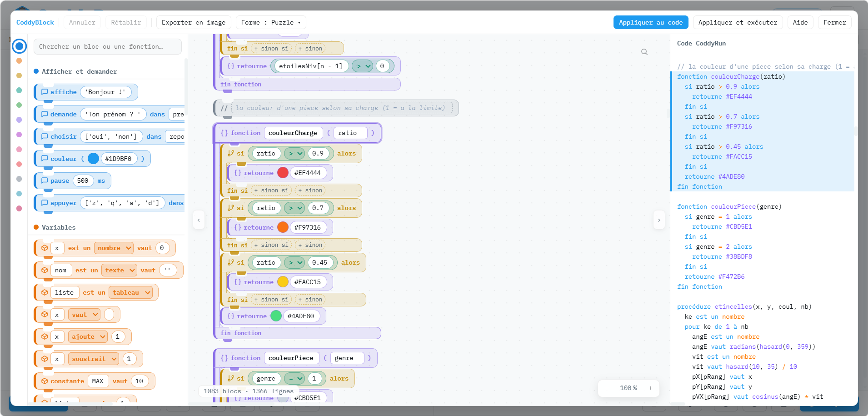This screenshot has height=416, width=868.
Task: Click the branch icon on 'si ratio > 0.9' block
Action: 231,153
